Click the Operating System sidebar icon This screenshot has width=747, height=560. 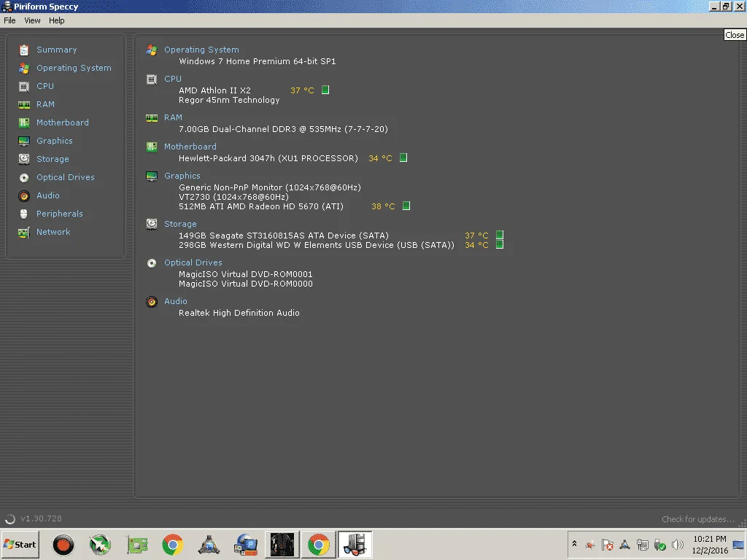[x=24, y=68]
